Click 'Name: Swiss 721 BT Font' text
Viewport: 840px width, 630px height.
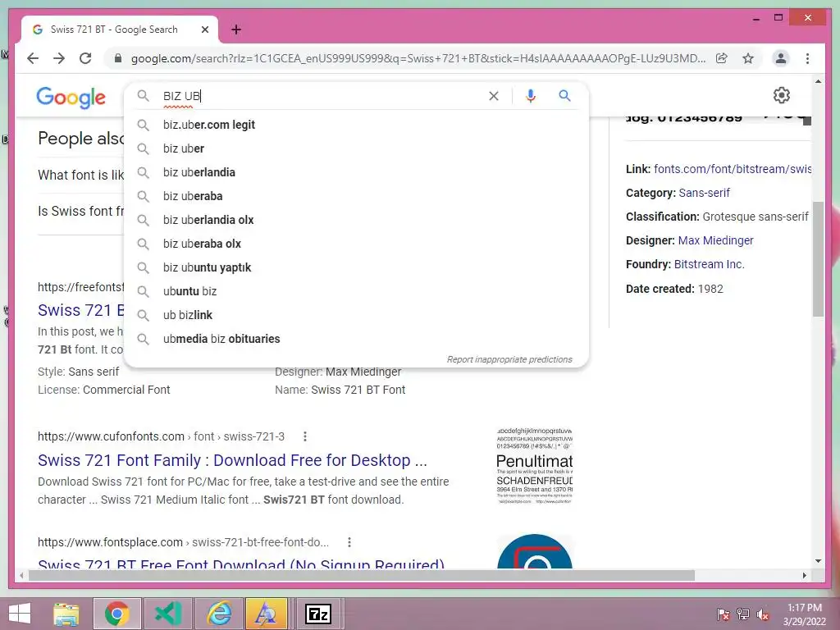tap(340, 390)
